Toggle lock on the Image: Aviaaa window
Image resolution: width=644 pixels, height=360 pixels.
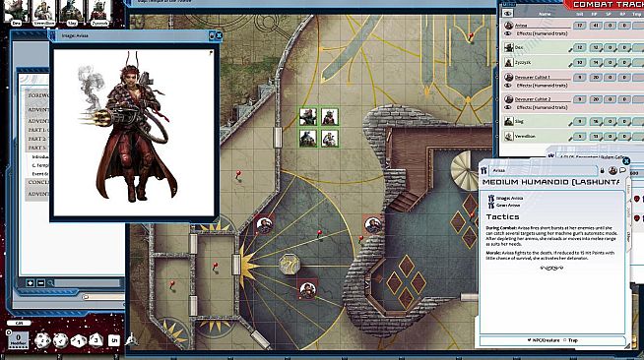pyautogui.click(x=212, y=35)
